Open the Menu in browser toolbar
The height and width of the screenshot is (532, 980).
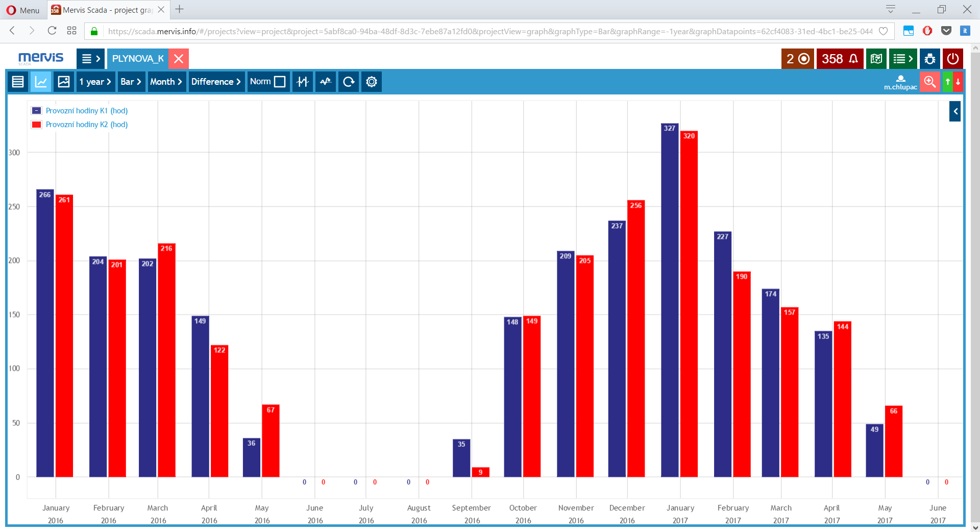[22, 10]
